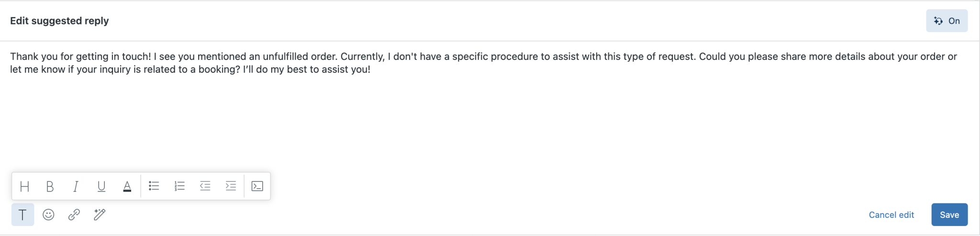This screenshot has width=980, height=236.
Task: Open the text color picker
Action: pyautogui.click(x=127, y=186)
